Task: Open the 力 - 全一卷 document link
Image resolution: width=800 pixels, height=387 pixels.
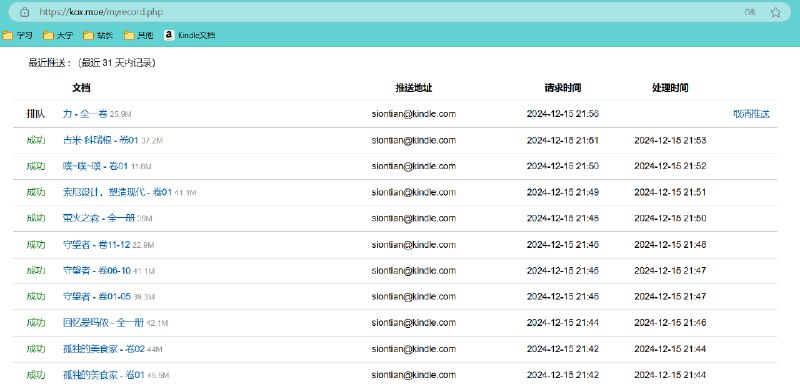Action: [x=85, y=114]
